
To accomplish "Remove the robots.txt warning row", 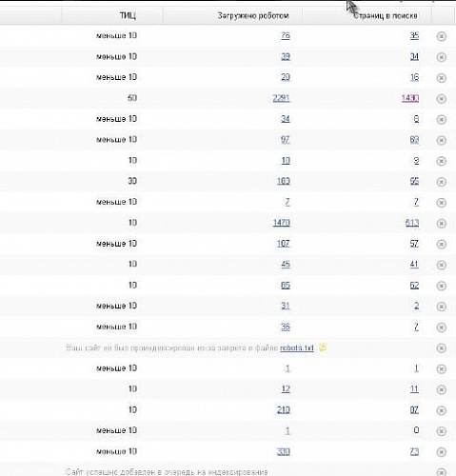I will [x=441, y=348].
